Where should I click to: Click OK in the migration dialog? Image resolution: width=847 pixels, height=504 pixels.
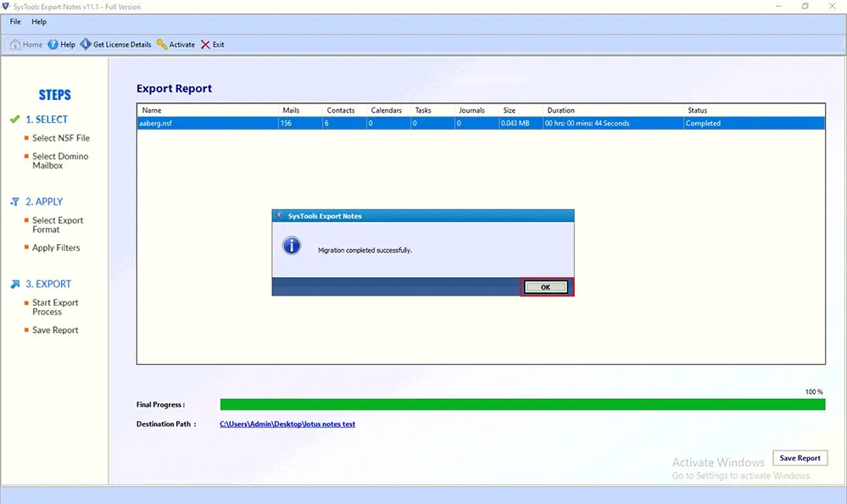(545, 287)
